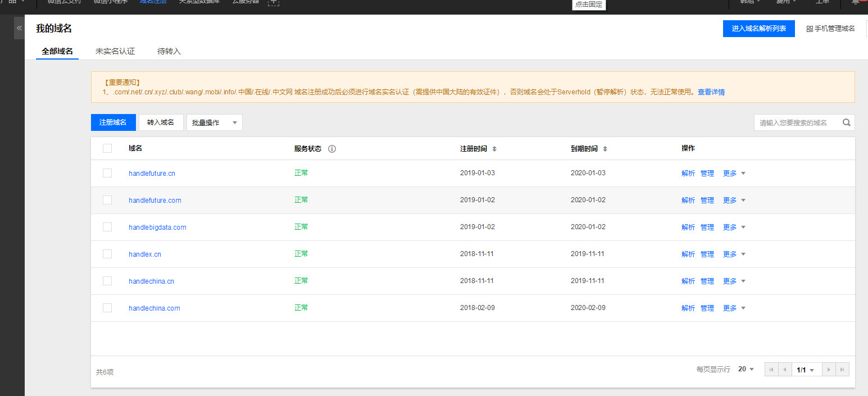
Task: Check the select-all checkbox in table header
Action: [x=107, y=148]
